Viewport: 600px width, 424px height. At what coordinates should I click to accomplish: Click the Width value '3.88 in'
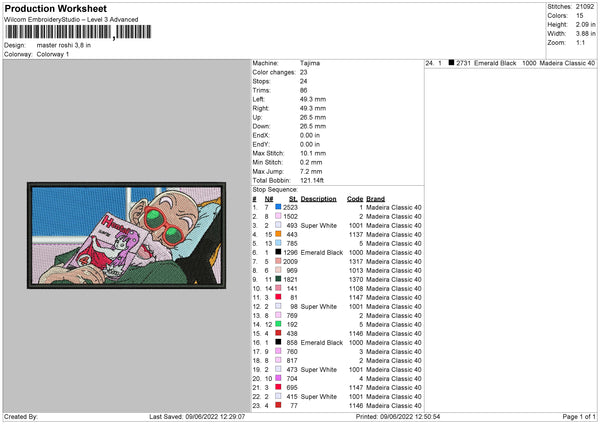pos(585,34)
